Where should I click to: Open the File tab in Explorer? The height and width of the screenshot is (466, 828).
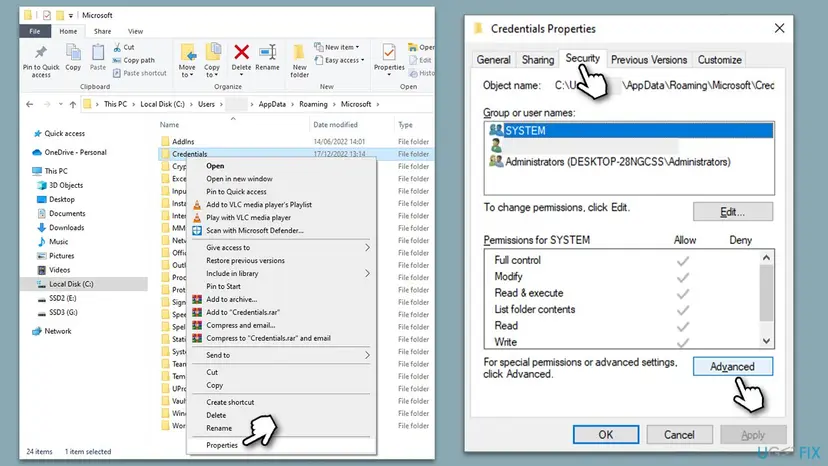35,31
